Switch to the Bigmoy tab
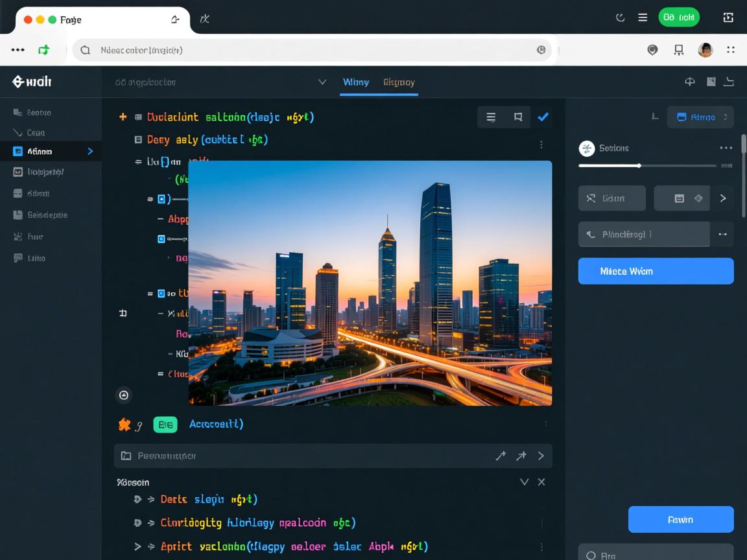This screenshot has width=747, height=560. tap(399, 82)
